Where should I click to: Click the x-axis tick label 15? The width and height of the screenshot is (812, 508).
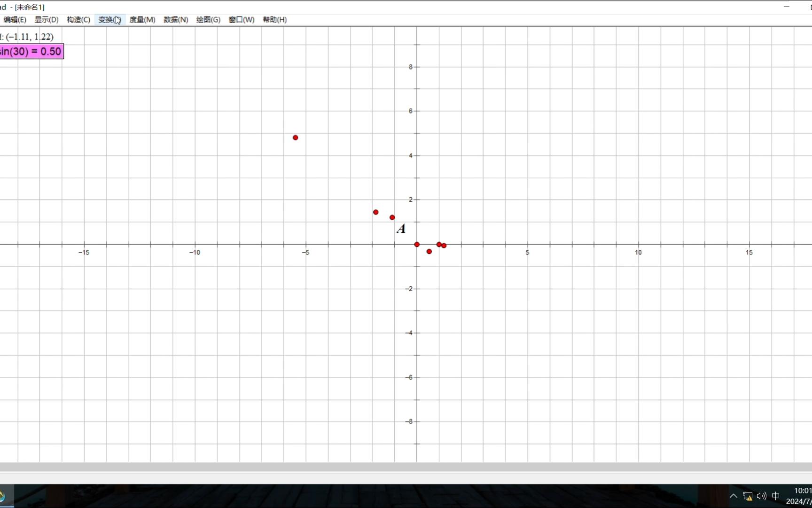[749, 253]
